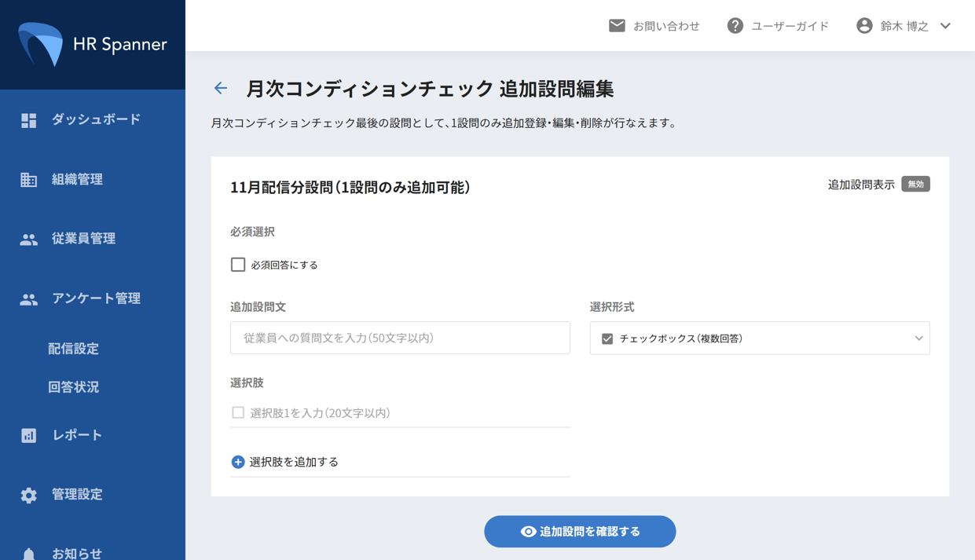
Task: Enable the 必須回答にする checkbox
Action: pos(238,265)
